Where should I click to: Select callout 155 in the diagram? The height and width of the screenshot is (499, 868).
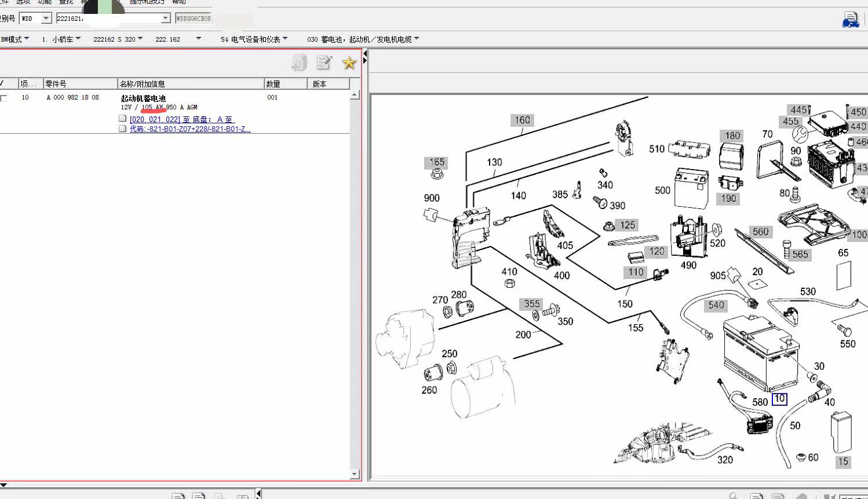point(636,328)
